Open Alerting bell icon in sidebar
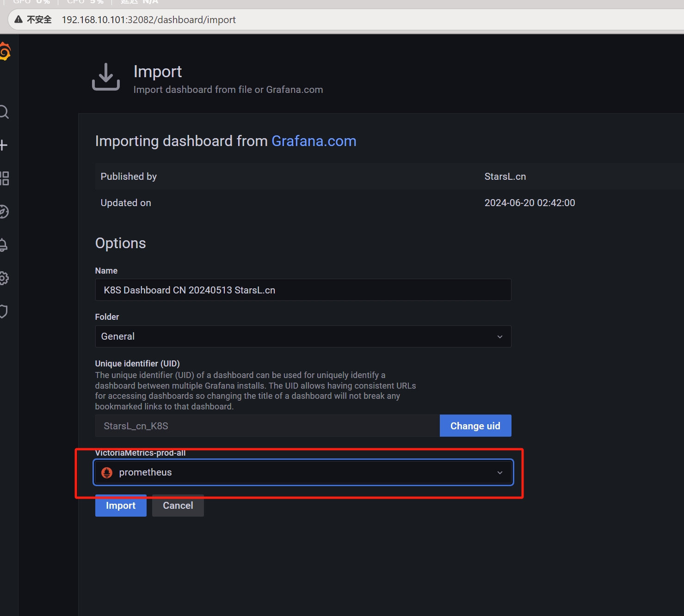This screenshot has width=684, height=616. tap(3, 245)
